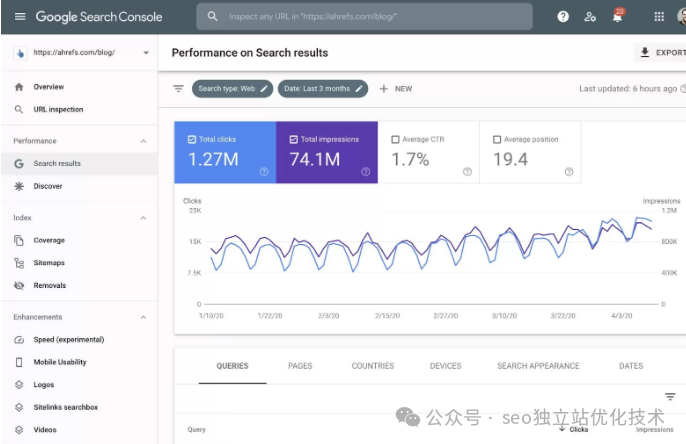Open the hamburger main menu

(19, 16)
